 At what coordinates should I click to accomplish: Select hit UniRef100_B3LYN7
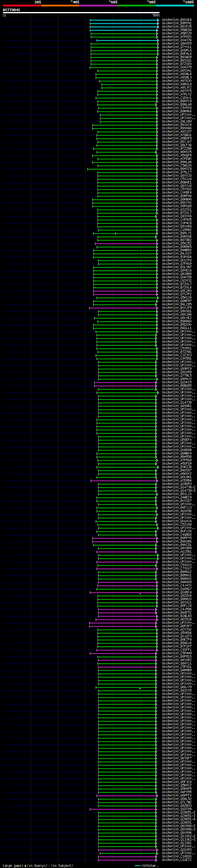(177, 267)
